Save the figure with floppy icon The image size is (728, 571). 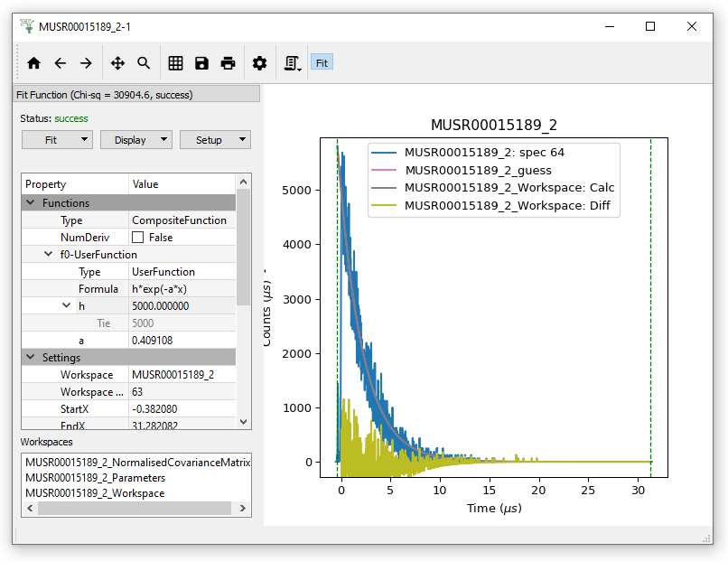201,63
